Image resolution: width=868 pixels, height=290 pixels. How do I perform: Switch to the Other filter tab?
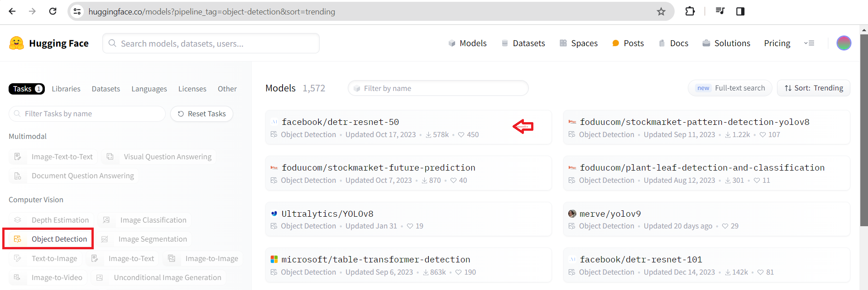pyautogui.click(x=227, y=89)
